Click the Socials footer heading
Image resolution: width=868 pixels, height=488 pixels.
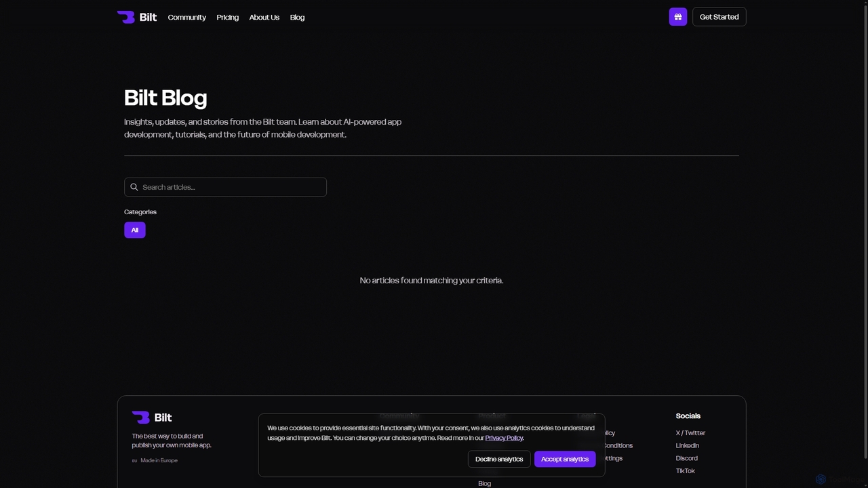click(688, 416)
